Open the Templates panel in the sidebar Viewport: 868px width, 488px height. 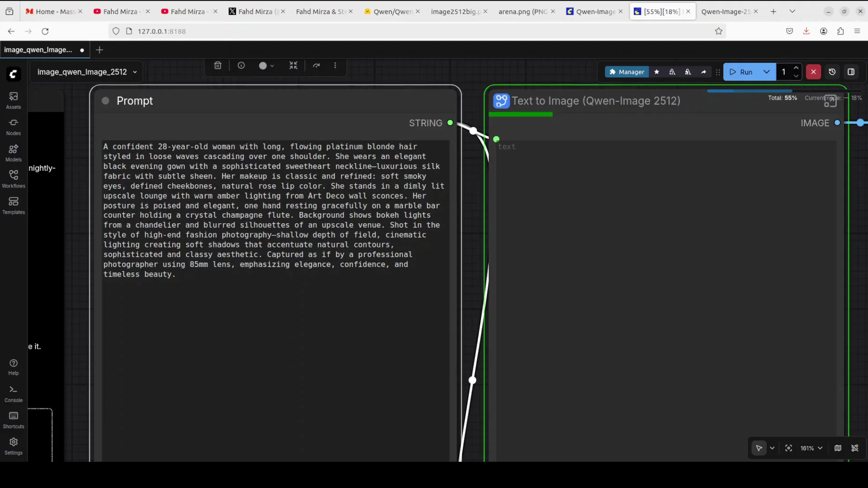click(x=13, y=206)
